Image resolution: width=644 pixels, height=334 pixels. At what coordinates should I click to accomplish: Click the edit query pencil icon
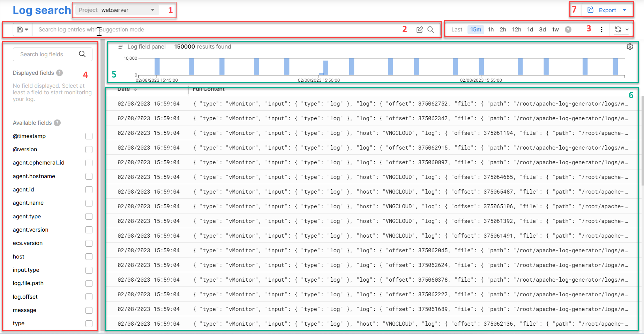tap(420, 30)
